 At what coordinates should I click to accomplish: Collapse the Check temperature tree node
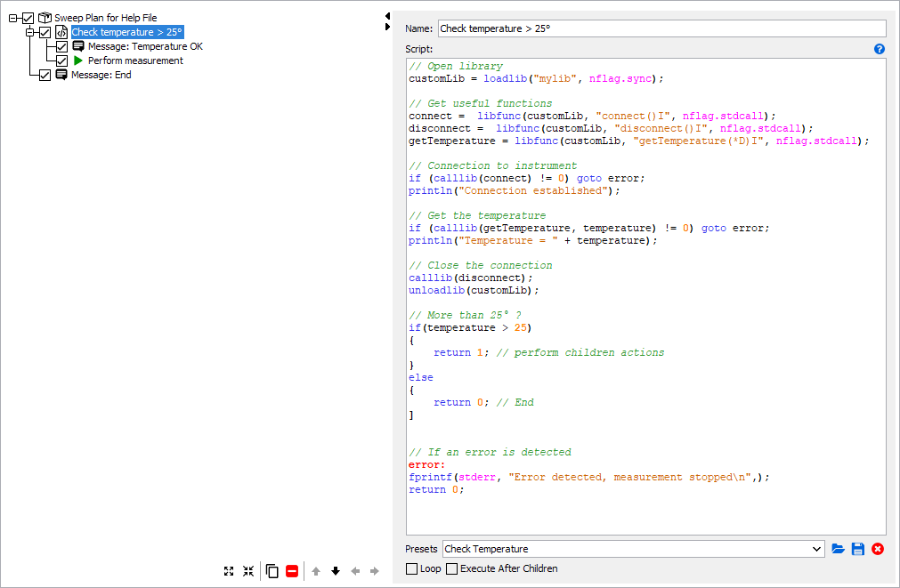(30, 33)
